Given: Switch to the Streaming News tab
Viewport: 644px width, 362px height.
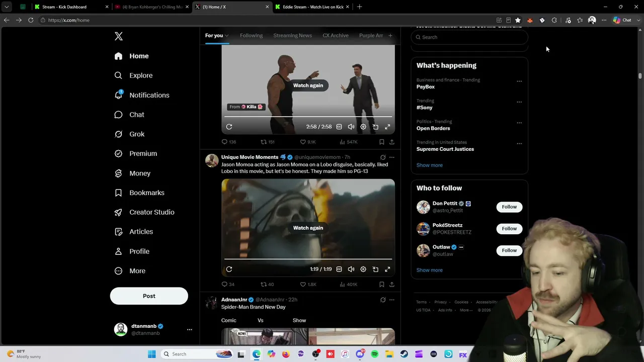Looking at the screenshot, I should tap(292, 36).
